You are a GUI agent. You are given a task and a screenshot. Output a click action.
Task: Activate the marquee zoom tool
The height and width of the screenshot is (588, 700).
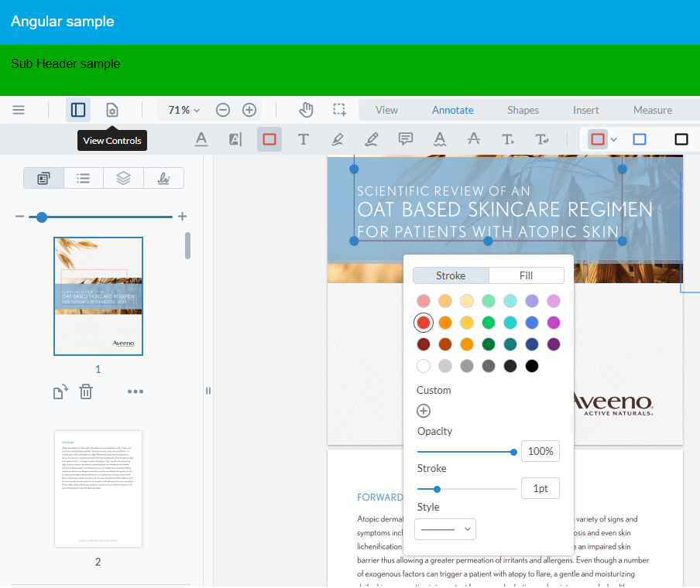point(339,109)
